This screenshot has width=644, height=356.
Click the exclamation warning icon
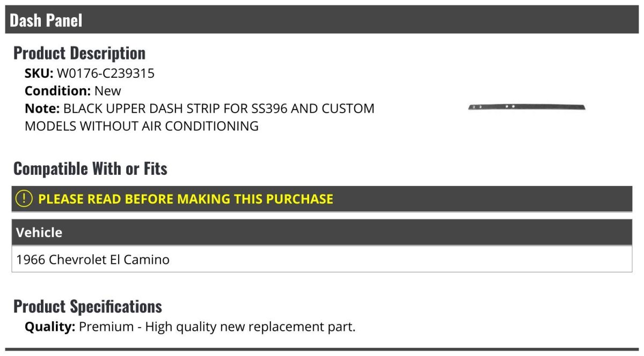(x=24, y=199)
